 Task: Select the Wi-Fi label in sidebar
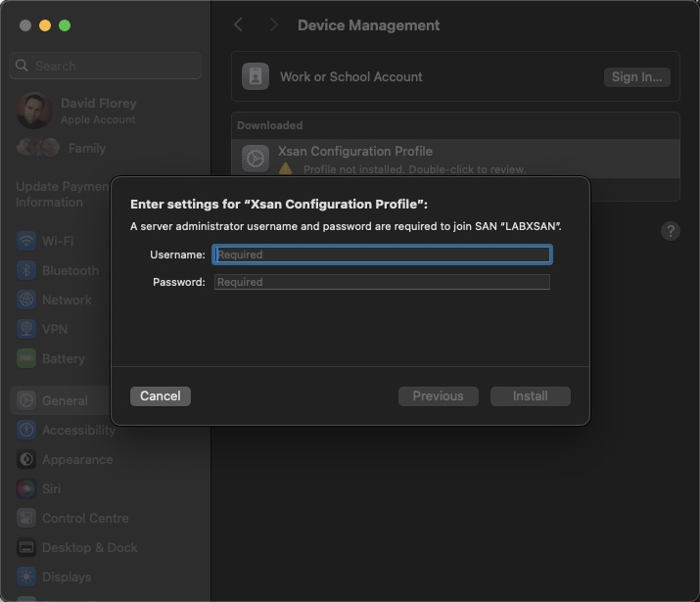tap(58, 242)
